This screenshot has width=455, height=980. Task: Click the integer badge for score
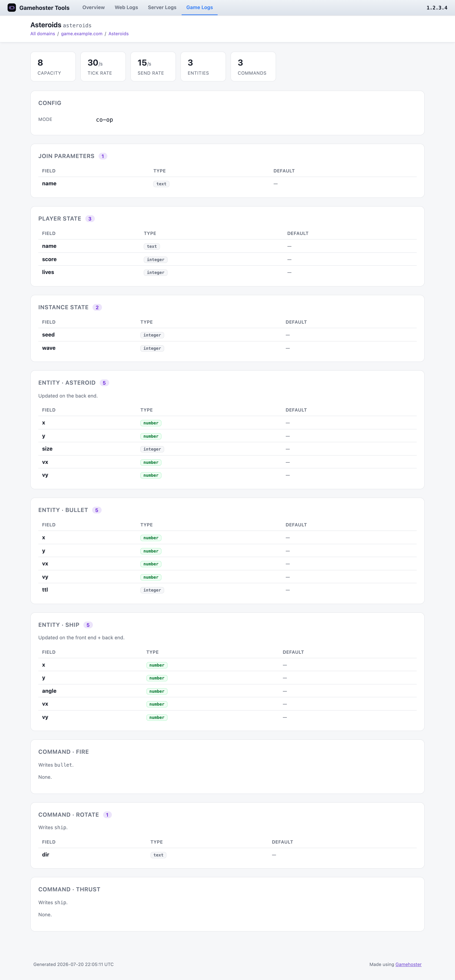pos(155,259)
